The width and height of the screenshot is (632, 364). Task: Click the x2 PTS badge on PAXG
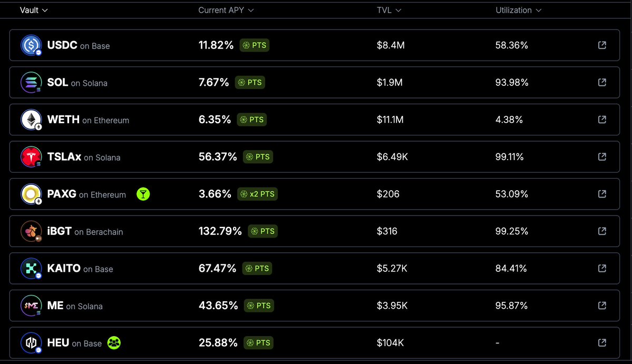258,194
